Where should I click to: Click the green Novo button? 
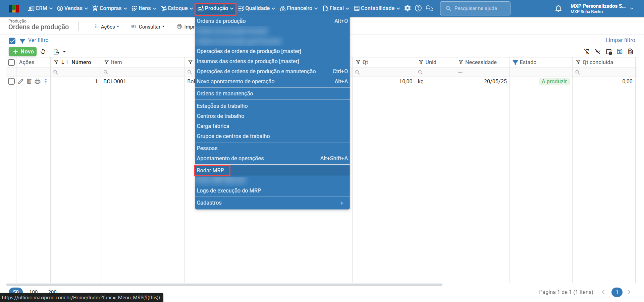click(22, 52)
